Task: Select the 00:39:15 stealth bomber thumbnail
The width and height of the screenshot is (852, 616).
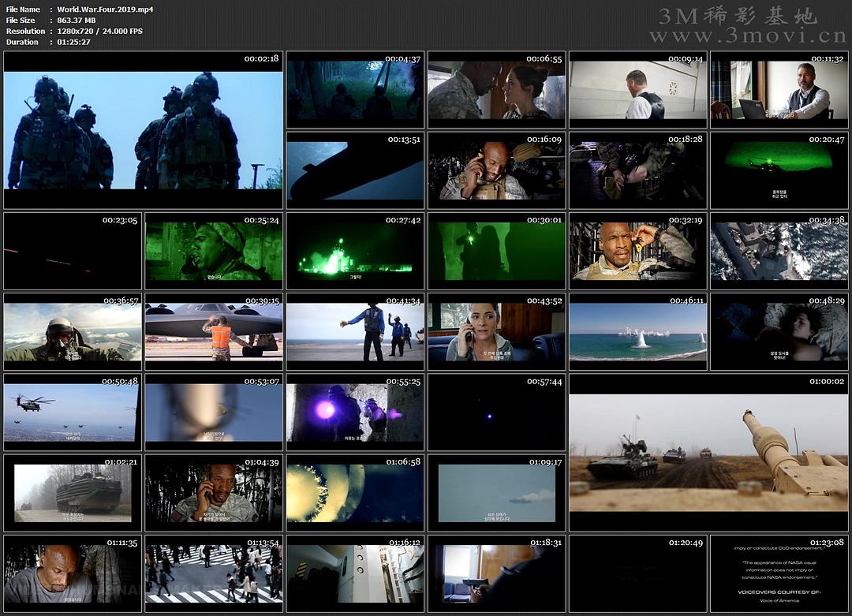Action: click(x=214, y=332)
